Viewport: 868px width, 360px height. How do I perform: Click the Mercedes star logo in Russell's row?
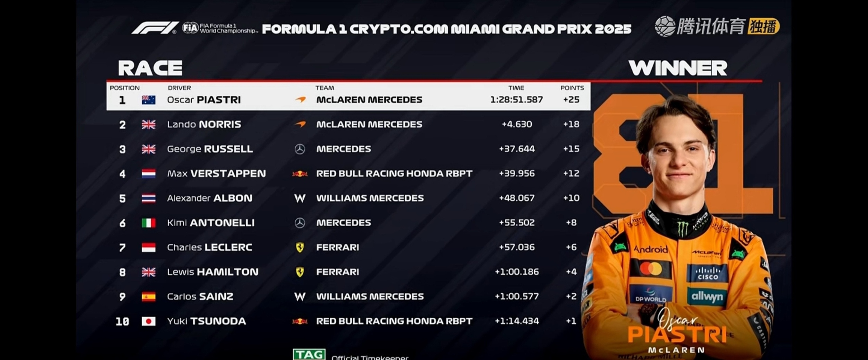[299, 149]
